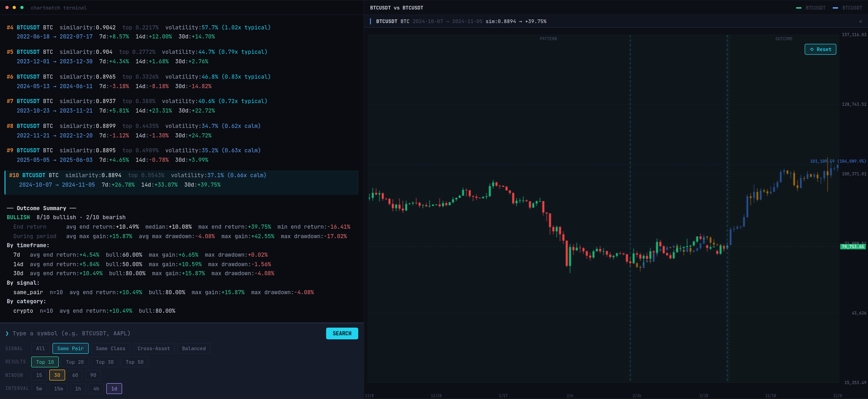Set window to 90
868x399 pixels.
click(93, 375)
